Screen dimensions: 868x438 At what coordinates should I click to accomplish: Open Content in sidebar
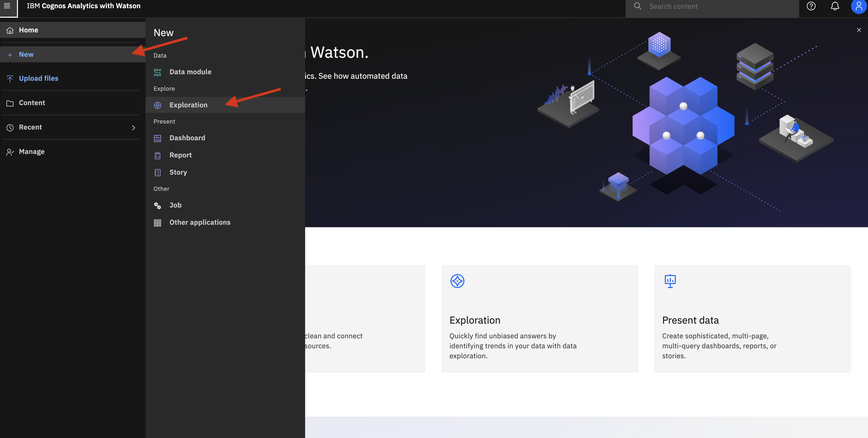coord(73,103)
